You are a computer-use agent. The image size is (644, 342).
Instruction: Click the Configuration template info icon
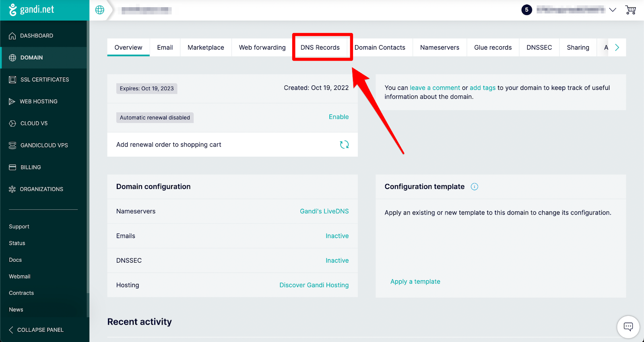(x=475, y=187)
